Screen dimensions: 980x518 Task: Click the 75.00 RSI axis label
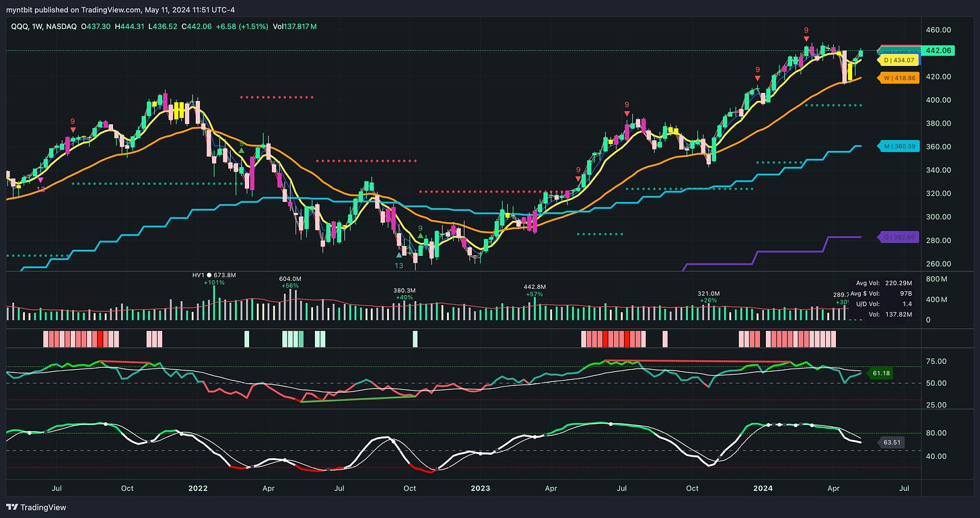(x=936, y=361)
